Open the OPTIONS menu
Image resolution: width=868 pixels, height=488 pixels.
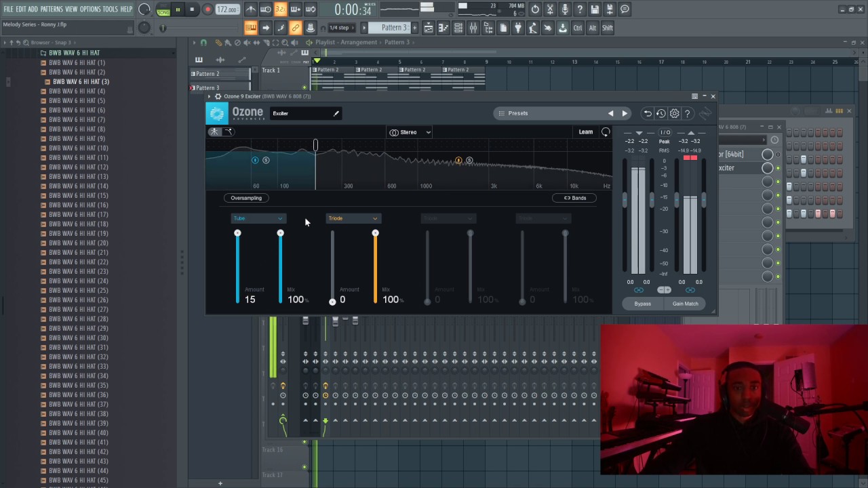click(90, 9)
